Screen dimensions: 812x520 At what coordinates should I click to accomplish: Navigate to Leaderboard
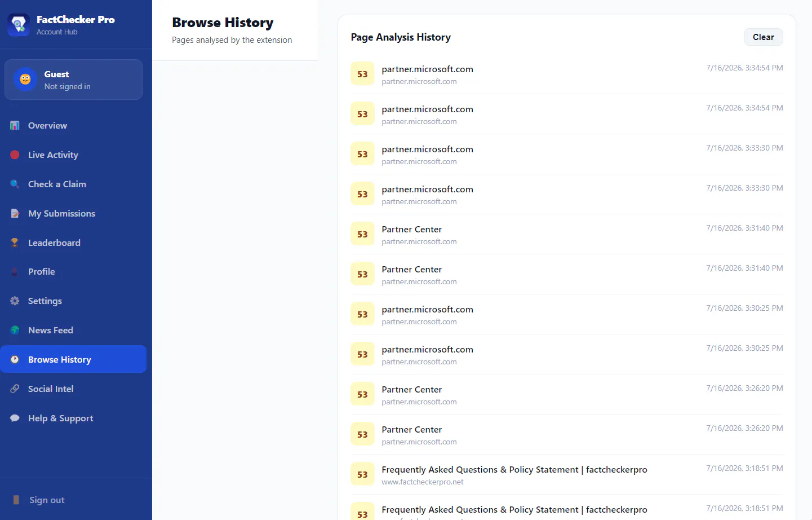point(73,243)
